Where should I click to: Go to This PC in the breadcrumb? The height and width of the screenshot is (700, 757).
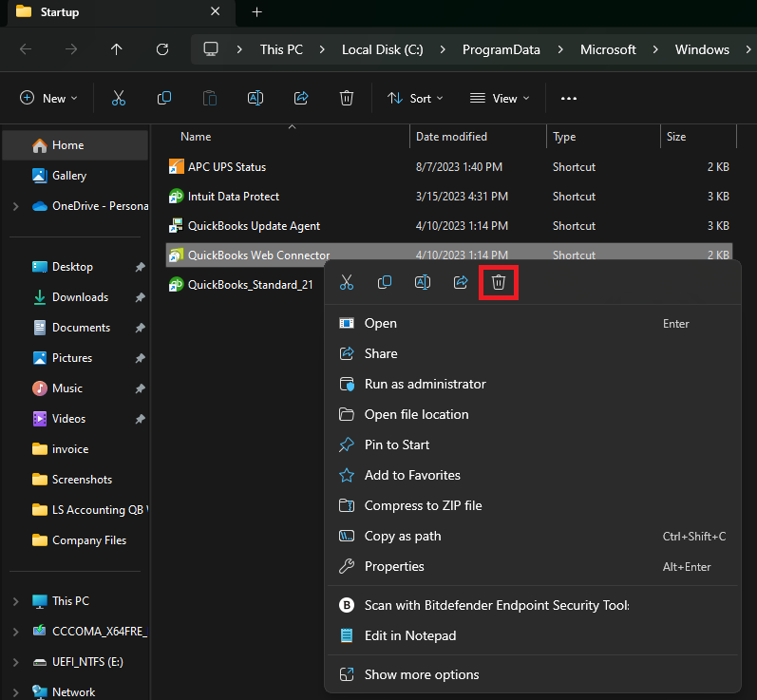(281, 49)
